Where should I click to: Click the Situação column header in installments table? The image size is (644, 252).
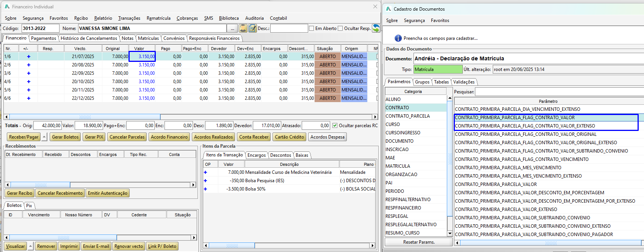click(327, 49)
